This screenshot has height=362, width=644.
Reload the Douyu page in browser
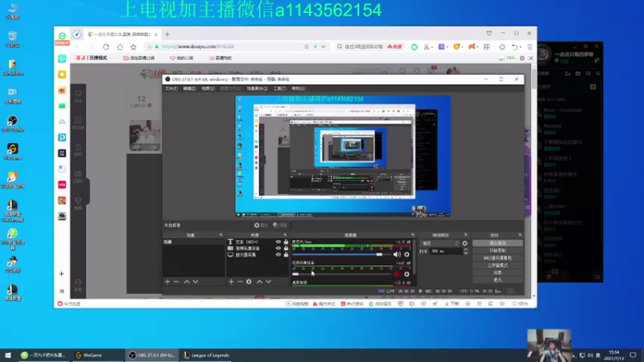pyautogui.click(x=106, y=47)
